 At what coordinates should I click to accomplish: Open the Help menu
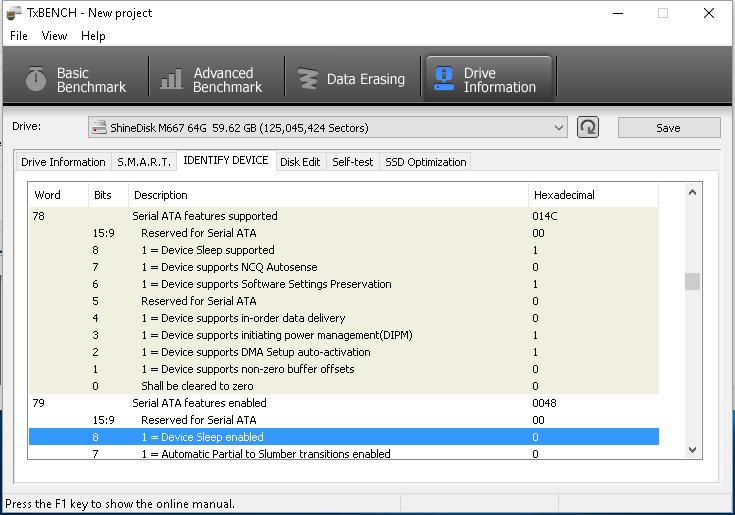(93, 36)
